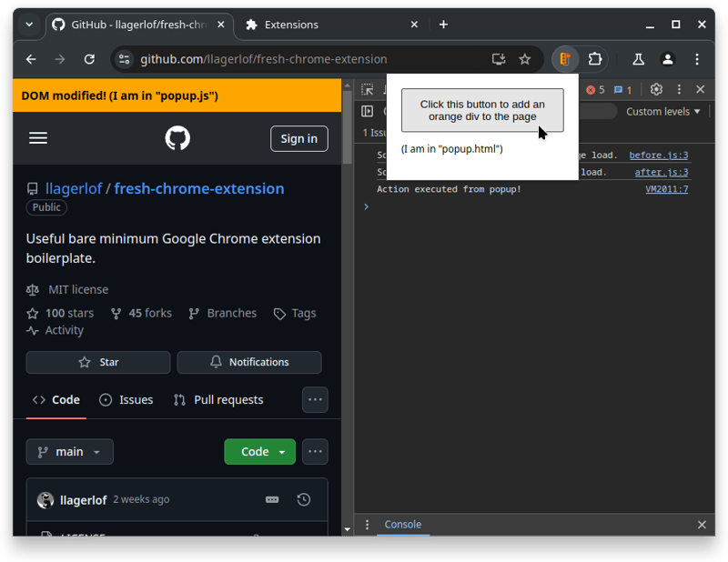Screen dimensions: 728x562
Task: Close the DevTools panel
Action: tap(701, 89)
